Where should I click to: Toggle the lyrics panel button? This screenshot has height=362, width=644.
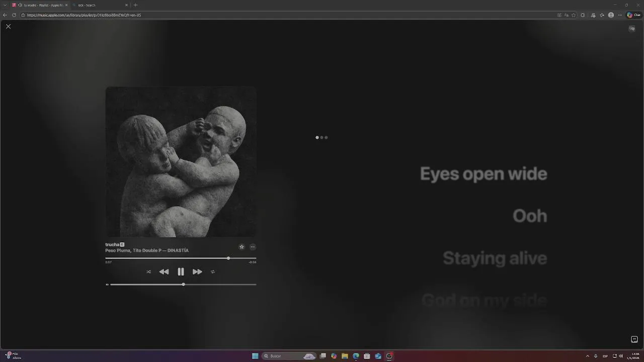(634, 339)
